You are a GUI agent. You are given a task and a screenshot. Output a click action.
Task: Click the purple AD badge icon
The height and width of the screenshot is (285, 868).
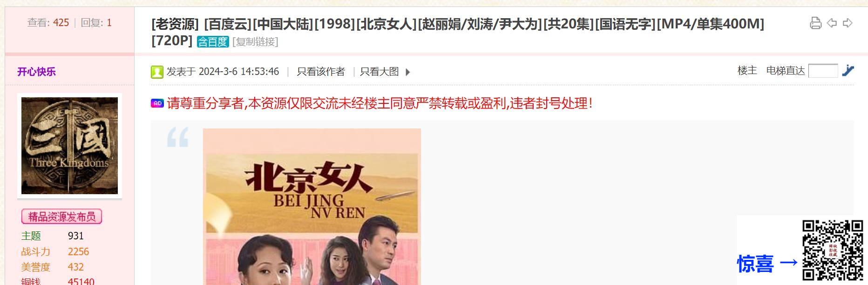pos(157,103)
